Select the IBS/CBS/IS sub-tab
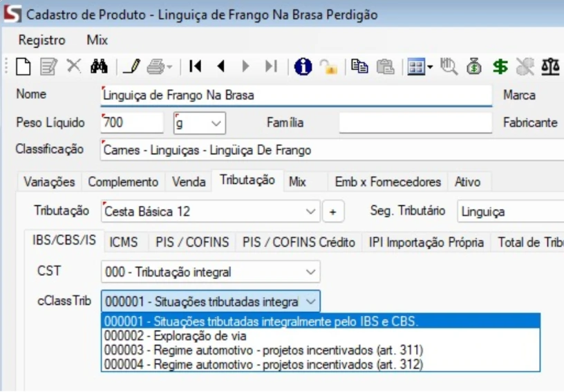The image size is (564, 392). tap(64, 240)
